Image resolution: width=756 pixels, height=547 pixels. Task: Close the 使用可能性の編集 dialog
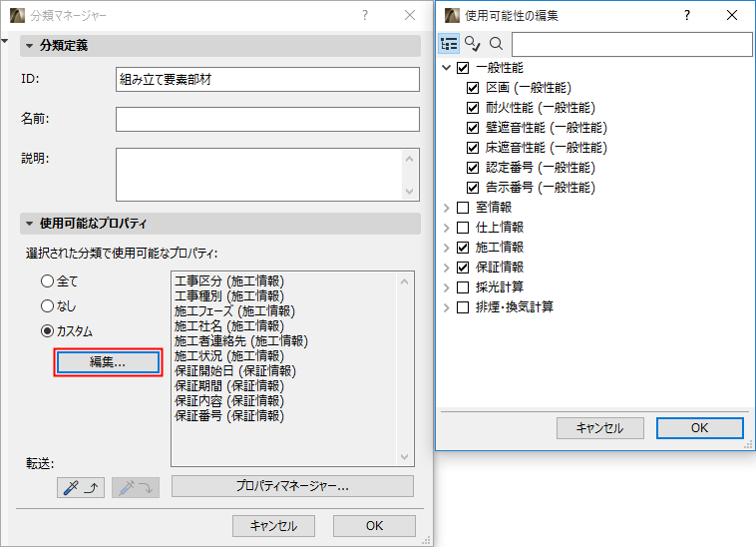coord(732,15)
